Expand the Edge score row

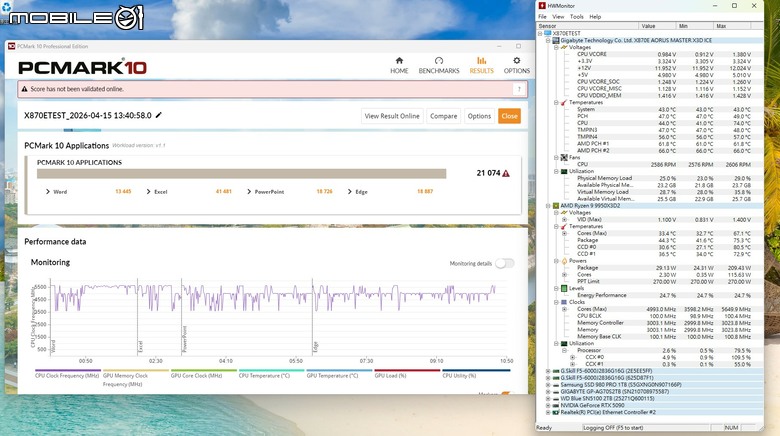coord(349,192)
